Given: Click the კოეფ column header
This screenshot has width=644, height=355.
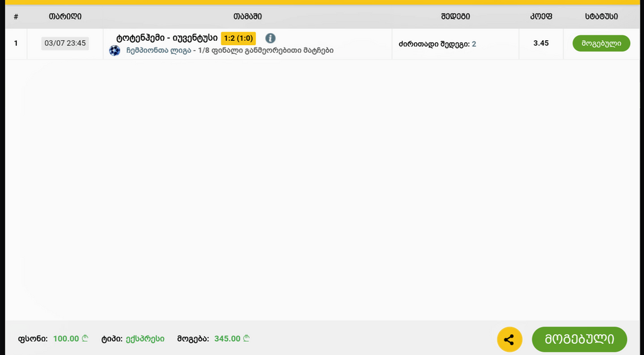Looking at the screenshot, I should point(541,16).
